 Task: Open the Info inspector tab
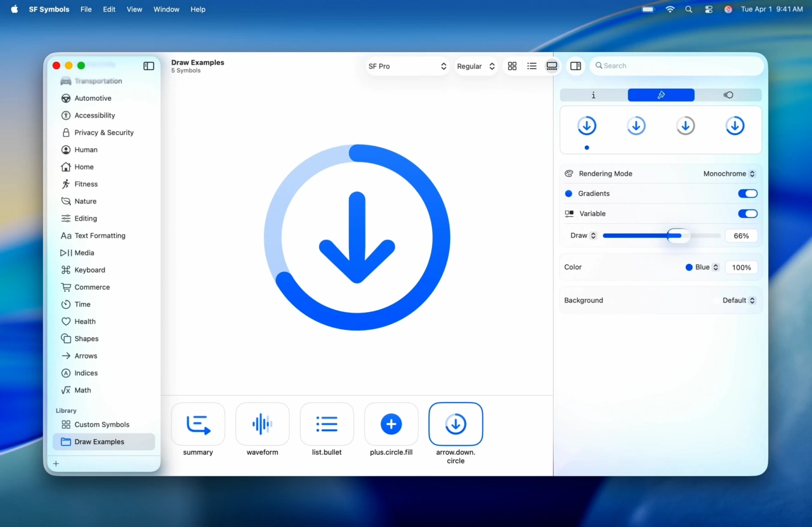click(593, 95)
